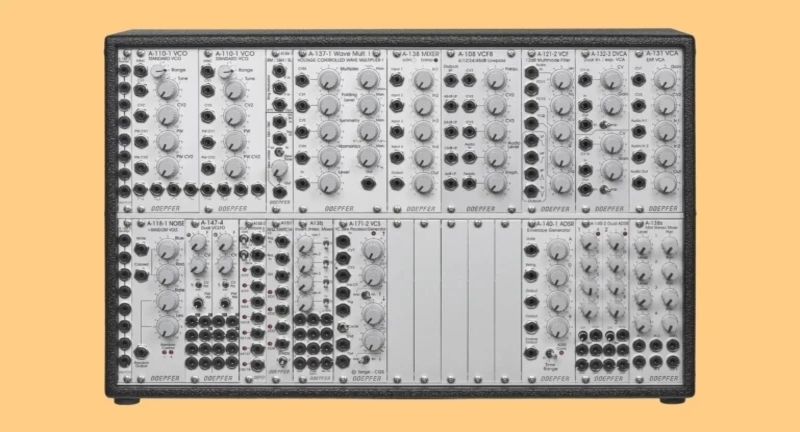Click the Feedb. jack on the A-108 VCF8
800x432 pixels.
tap(469, 183)
